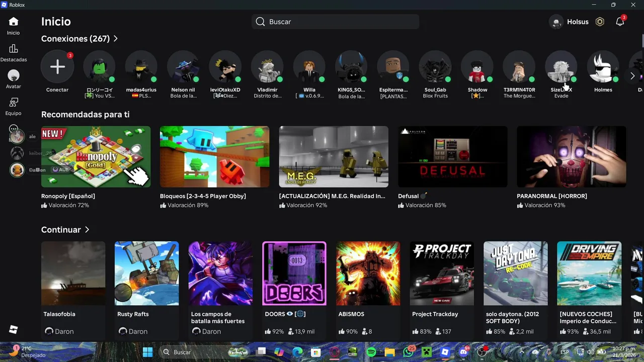Open M.E.G. Realidad game thumbnail
Viewport: 644px width, 362px height.
(334, 157)
